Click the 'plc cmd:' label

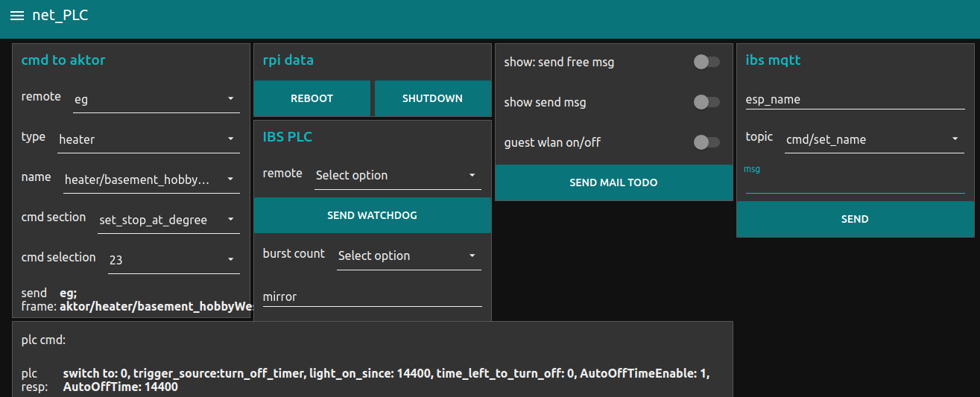coord(44,340)
